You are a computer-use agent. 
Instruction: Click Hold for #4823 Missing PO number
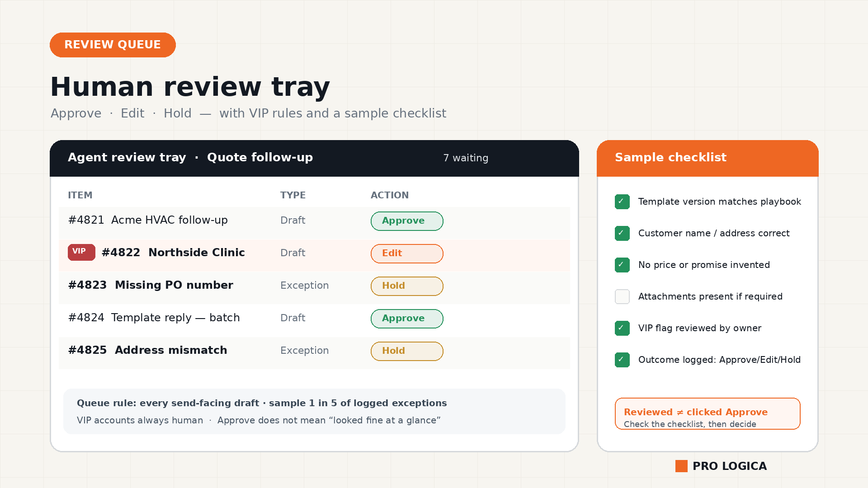coord(407,286)
